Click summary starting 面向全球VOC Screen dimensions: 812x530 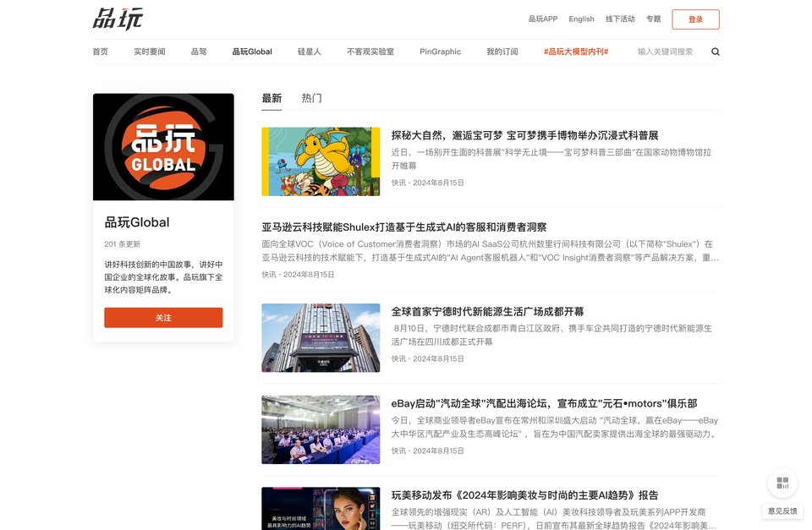click(490, 250)
